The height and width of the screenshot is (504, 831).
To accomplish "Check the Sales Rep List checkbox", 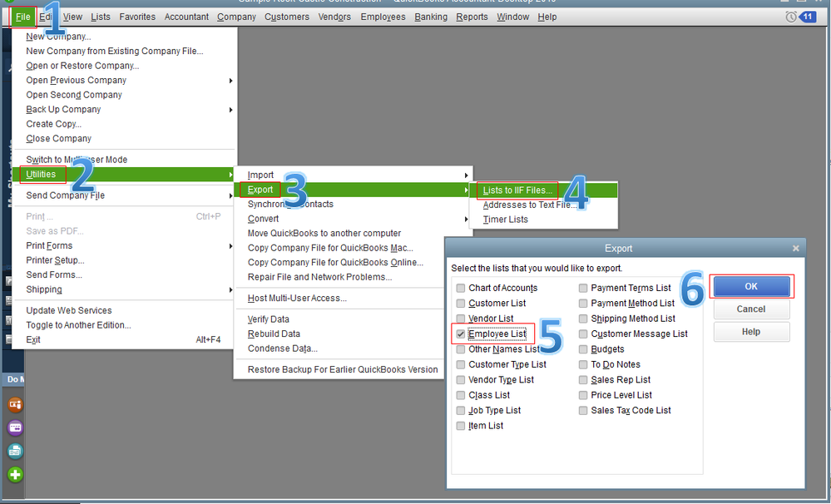I will tap(583, 380).
